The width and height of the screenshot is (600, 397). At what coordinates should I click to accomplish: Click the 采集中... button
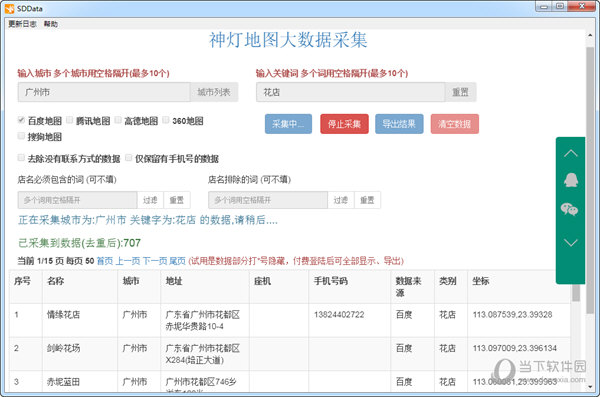click(288, 124)
